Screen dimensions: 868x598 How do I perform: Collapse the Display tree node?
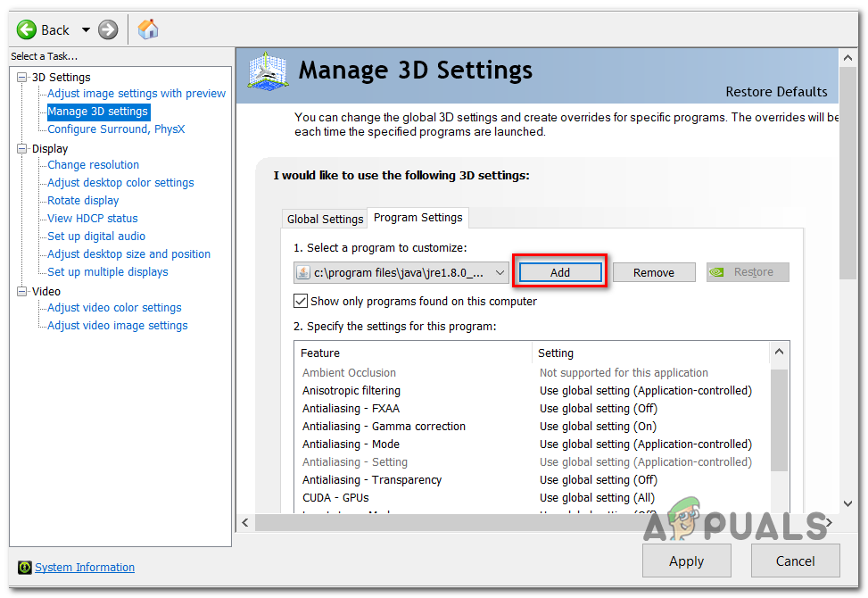[21, 149]
